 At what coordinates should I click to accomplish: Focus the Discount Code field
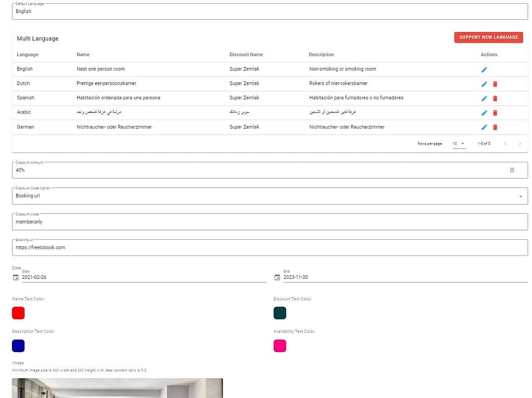269,222
